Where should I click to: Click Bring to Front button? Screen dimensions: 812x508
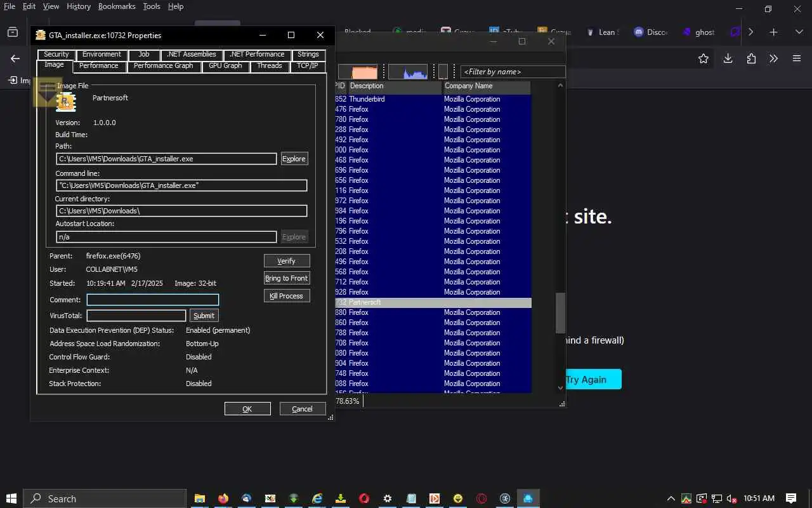(287, 278)
